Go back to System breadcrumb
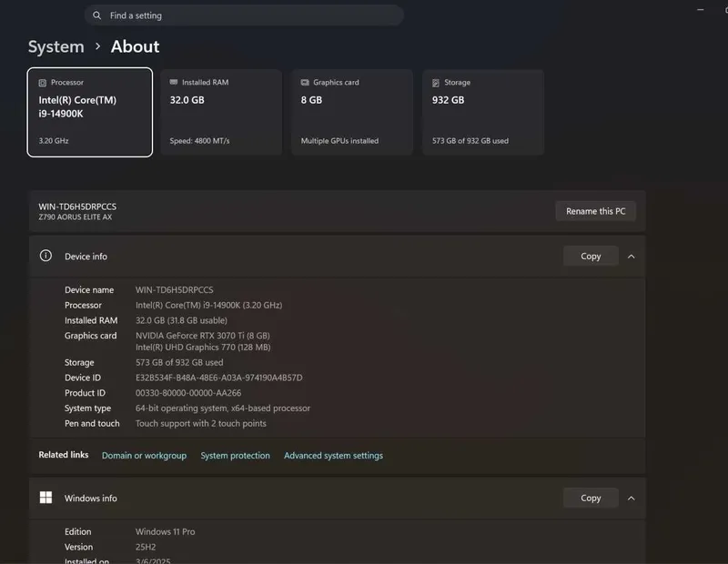The height and width of the screenshot is (564, 728). [x=56, y=46]
